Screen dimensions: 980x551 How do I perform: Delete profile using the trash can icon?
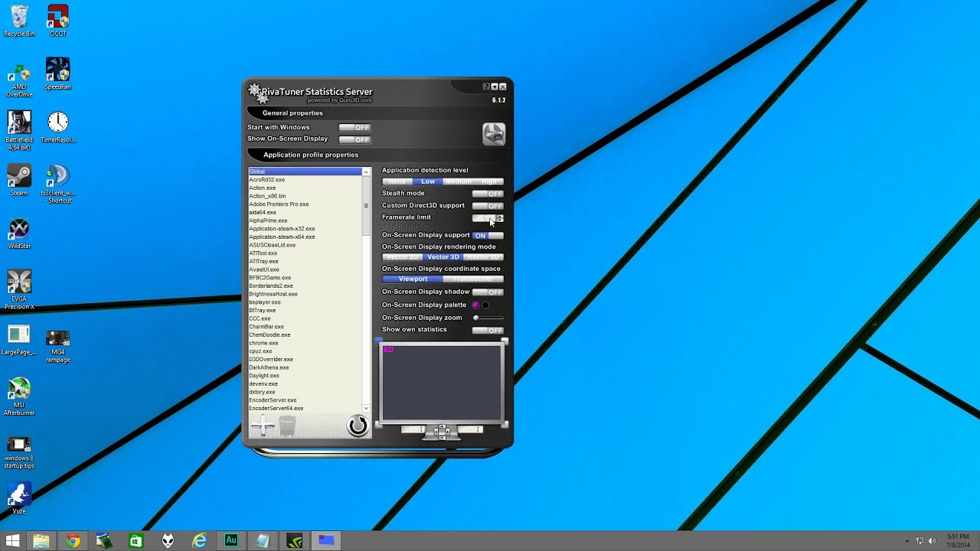pos(287,426)
